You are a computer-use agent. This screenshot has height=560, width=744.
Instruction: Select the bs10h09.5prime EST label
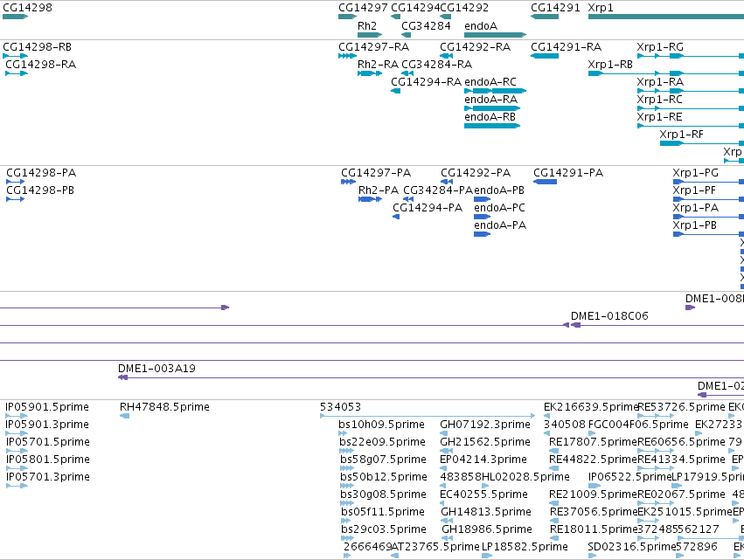(381, 425)
